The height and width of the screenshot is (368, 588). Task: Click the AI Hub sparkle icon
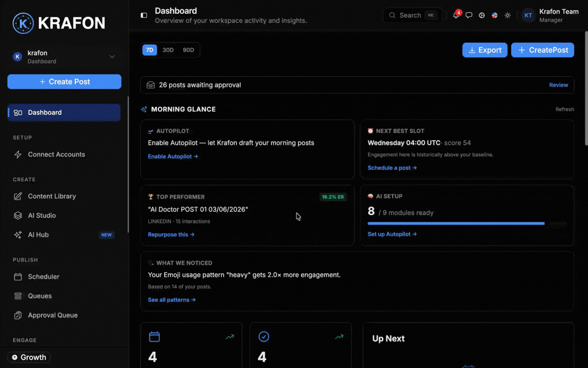(x=17, y=235)
